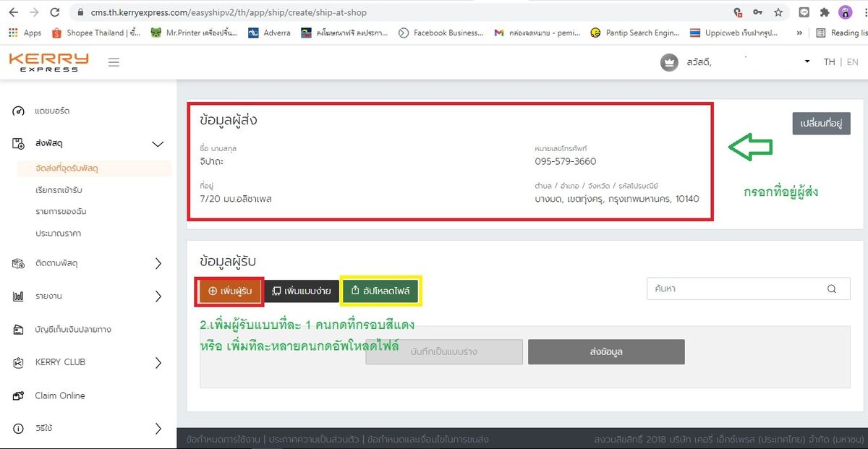Reload the page with refresh icon
868x449 pixels.
click(55, 12)
